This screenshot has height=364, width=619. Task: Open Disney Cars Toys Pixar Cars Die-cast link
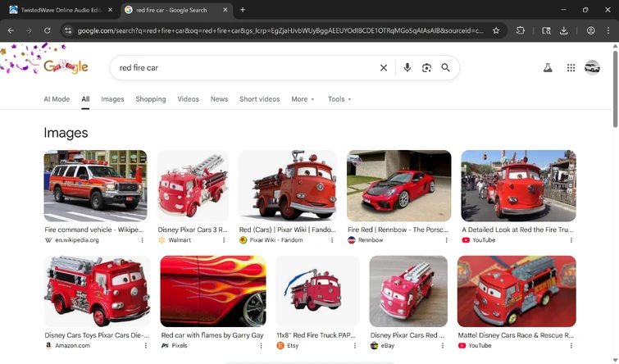(97, 335)
